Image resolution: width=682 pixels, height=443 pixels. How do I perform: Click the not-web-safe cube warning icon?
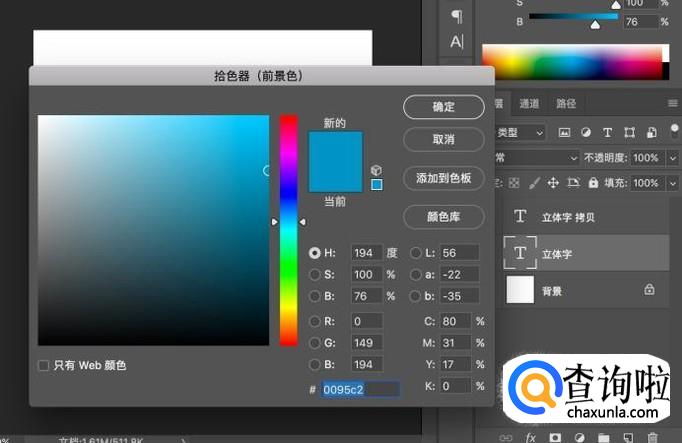click(376, 170)
